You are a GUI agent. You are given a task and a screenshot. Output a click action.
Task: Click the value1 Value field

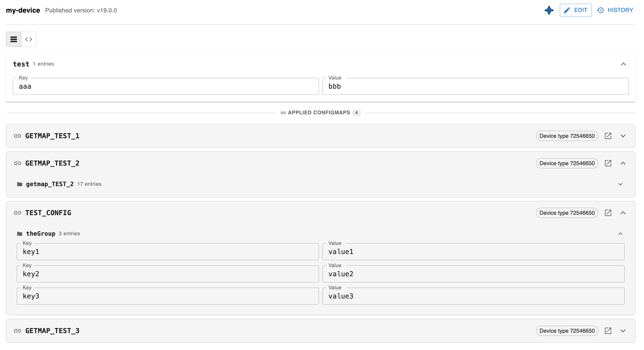click(473, 251)
